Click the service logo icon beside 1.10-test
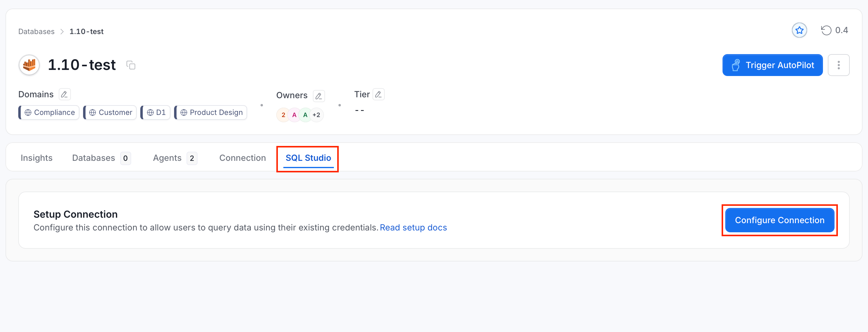 [29, 65]
